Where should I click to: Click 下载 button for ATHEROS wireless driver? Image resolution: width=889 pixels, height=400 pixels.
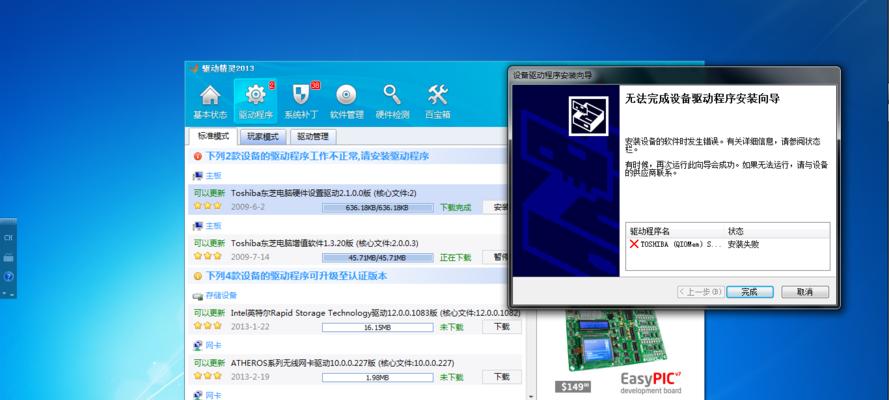(502, 377)
